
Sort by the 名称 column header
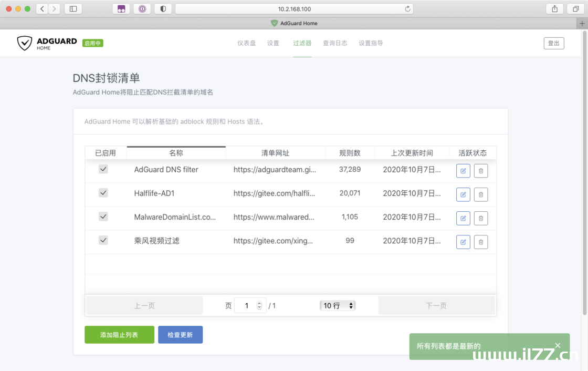[x=176, y=153]
